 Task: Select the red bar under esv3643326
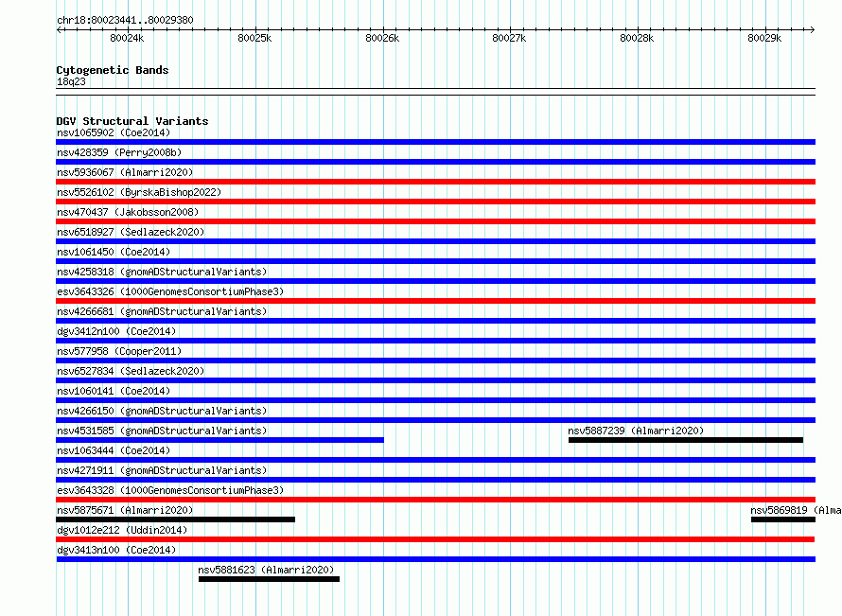click(435, 301)
